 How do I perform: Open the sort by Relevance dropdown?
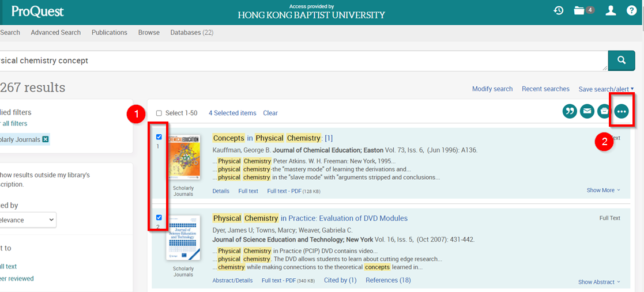[x=28, y=220]
